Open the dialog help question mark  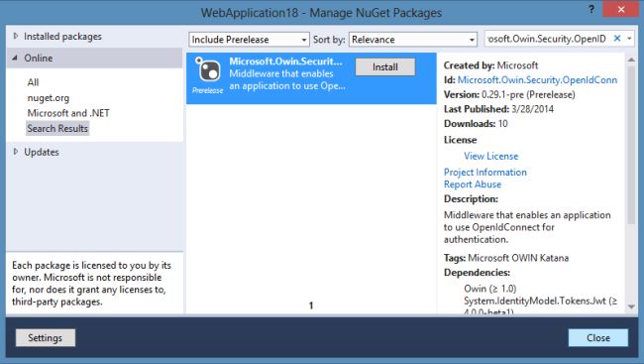591,9
